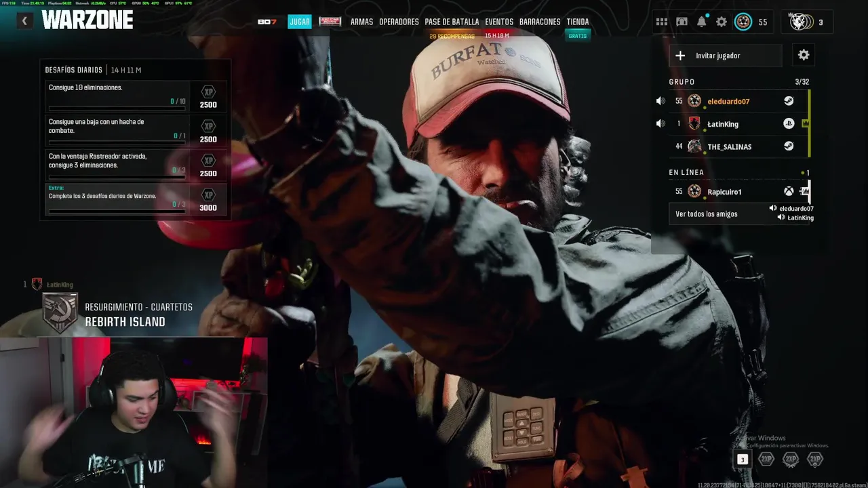This screenshot has width=868, height=488.
Task: Open the notifications bell
Action: 702,22
